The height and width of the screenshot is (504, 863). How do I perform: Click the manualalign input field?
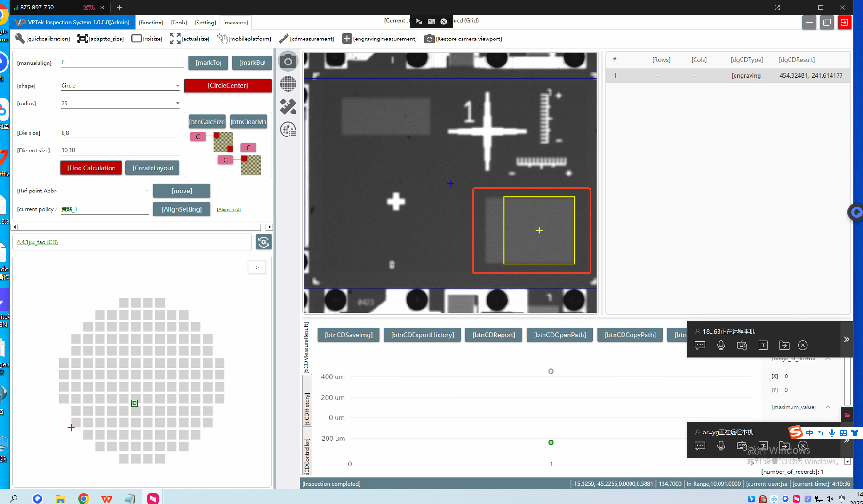(x=122, y=63)
